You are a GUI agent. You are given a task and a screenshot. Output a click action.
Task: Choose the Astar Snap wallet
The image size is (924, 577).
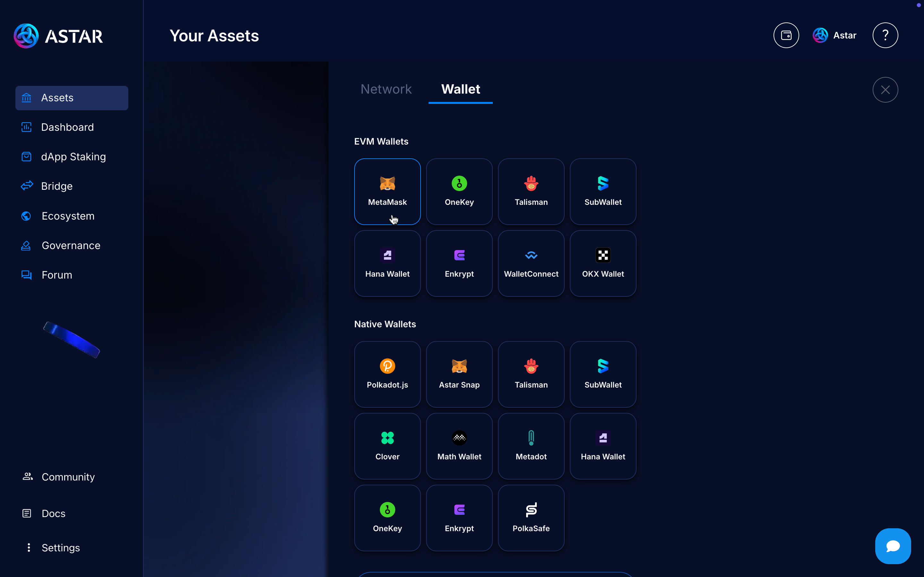pyautogui.click(x=459, y=374)
